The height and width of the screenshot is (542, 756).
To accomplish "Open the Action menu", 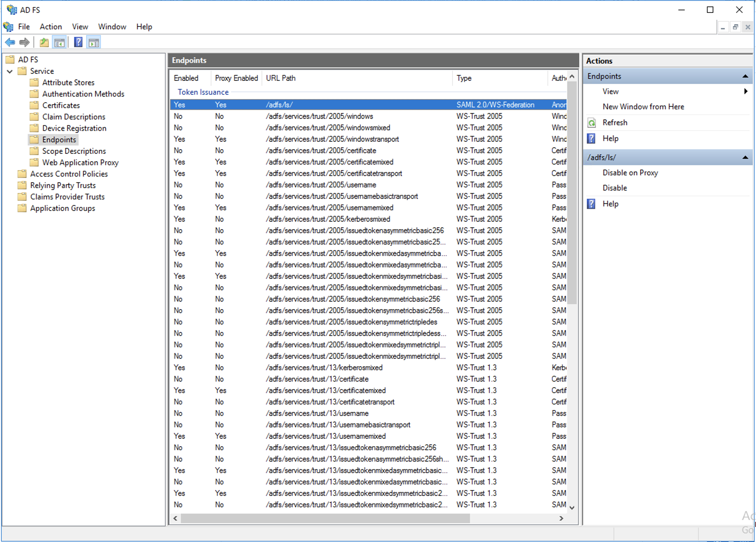I will tap(51, 27).
